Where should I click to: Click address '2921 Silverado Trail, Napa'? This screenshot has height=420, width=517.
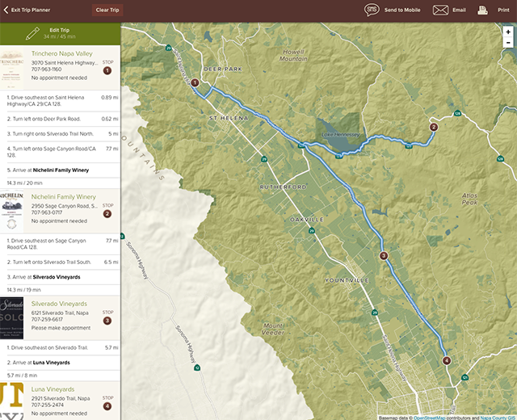61,398
